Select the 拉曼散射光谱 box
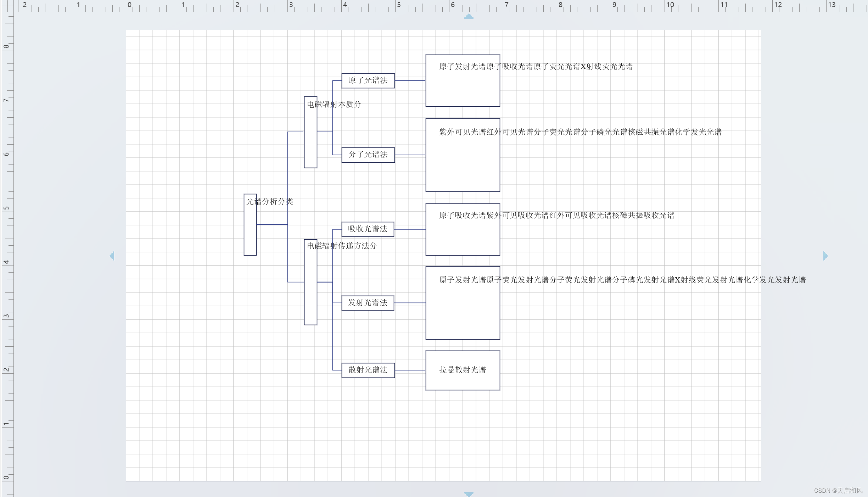Viewport: 868px width, 497px height. (x=463, y=370)
